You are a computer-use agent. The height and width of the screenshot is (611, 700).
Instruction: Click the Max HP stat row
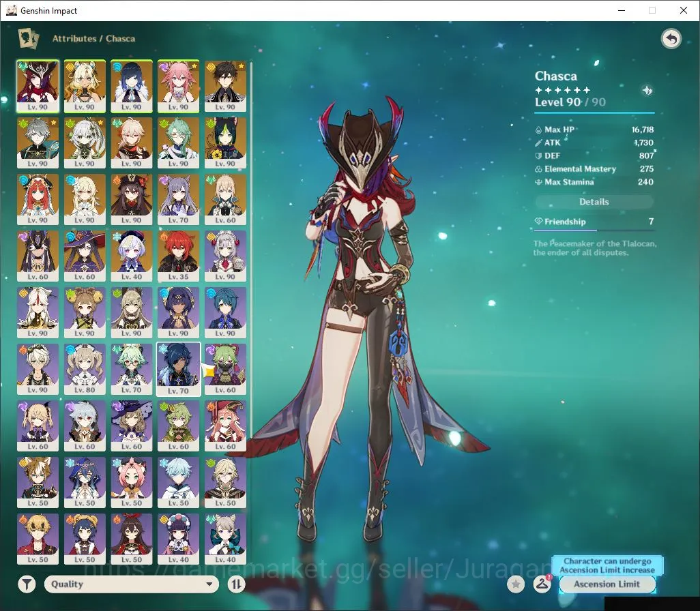coord(594,130)
